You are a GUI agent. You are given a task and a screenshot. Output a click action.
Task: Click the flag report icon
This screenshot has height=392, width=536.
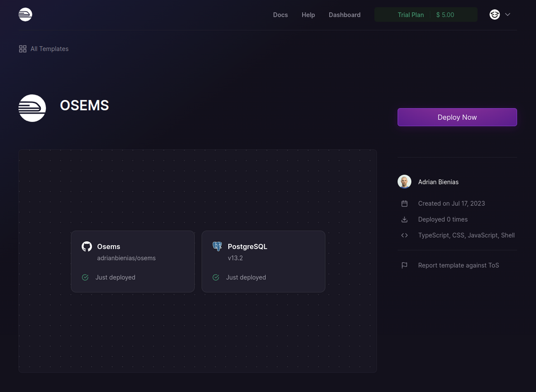(x=405, y=265)
